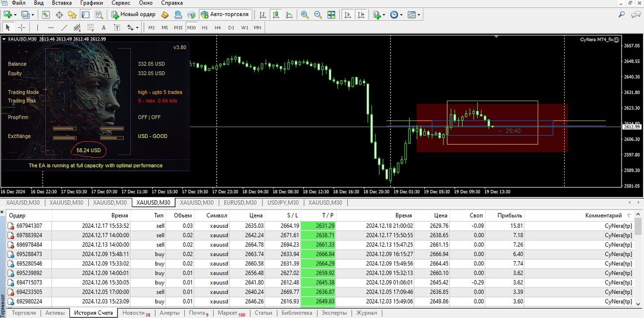This screenshot has height=318, width=644.
Task: Select the Text Label tool
Action: [x=117, y=27]
